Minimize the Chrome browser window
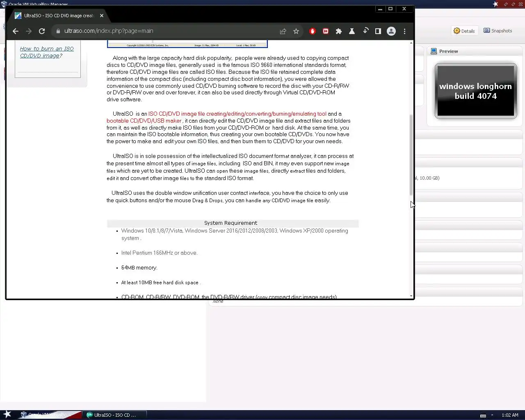The height and width of the screenshot is (420, 525). pyautogui.click(x=380, y=9)
